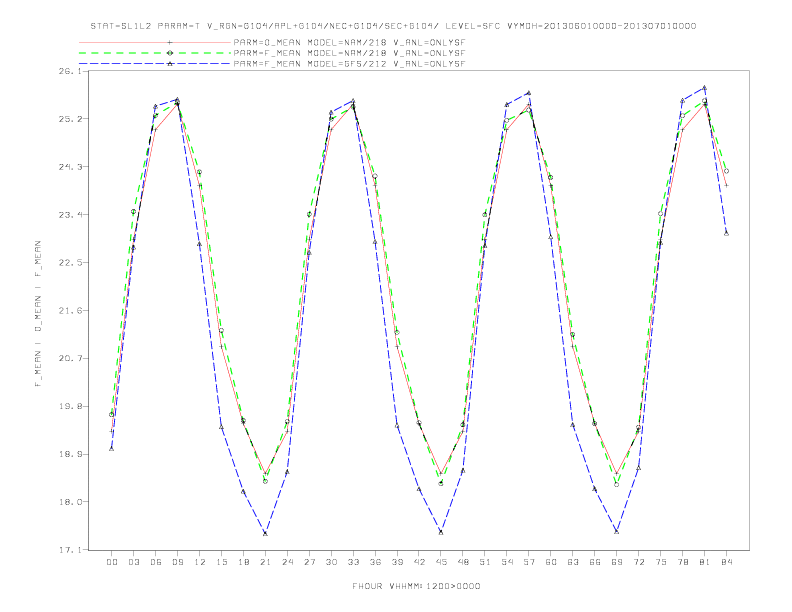Click the x-axis hour label 03
Viewport: 792px width, 612px height.
[x=133, y=562]
